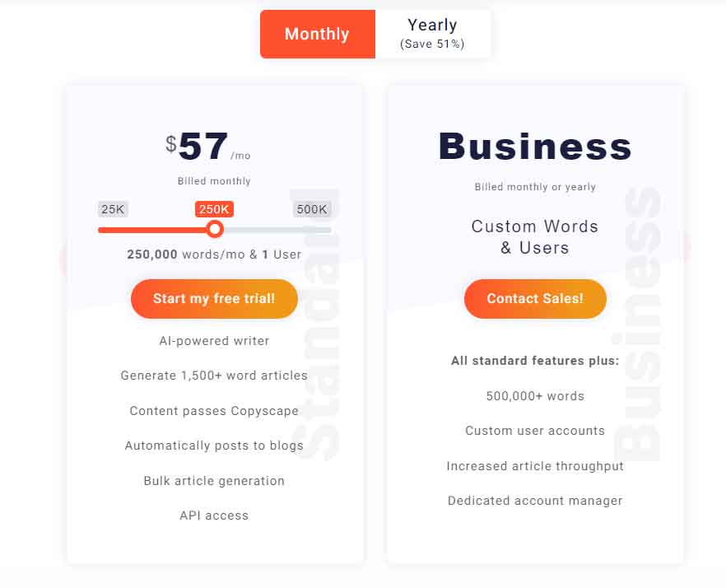Image resolution: width=726 pixels, height=588 pixels.
Task: Select the Content passes Copyscape feature
Action: click(214, 410)
